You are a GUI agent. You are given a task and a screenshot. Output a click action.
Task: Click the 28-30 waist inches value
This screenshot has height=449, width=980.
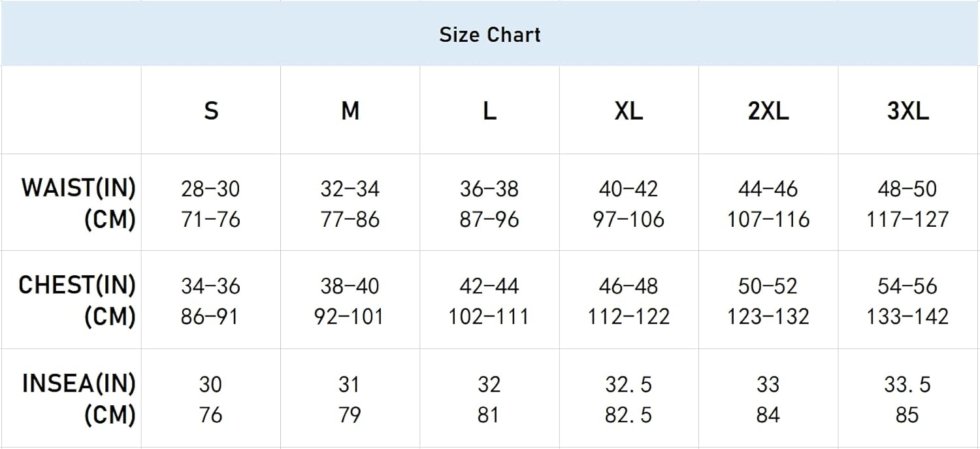[x=210, y=189]
